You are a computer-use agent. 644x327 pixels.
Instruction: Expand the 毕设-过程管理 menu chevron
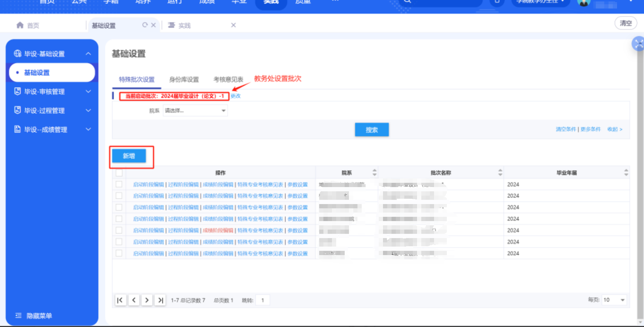coord(88,110)
